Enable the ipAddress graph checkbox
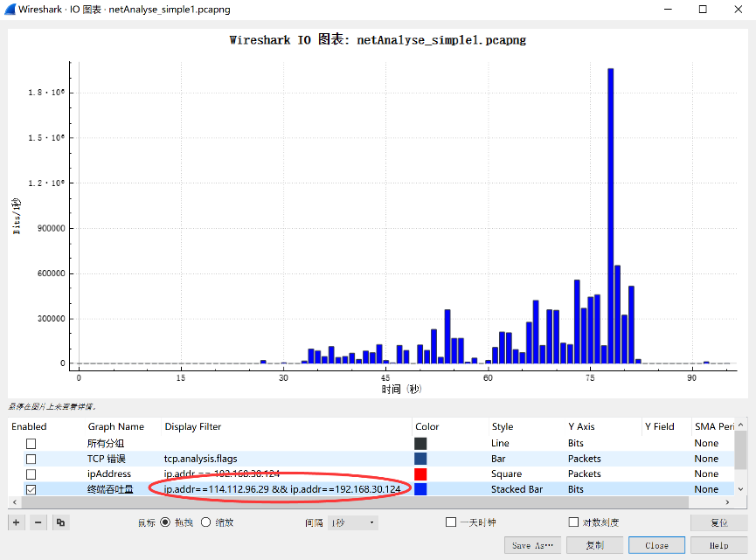 (31, 474)
